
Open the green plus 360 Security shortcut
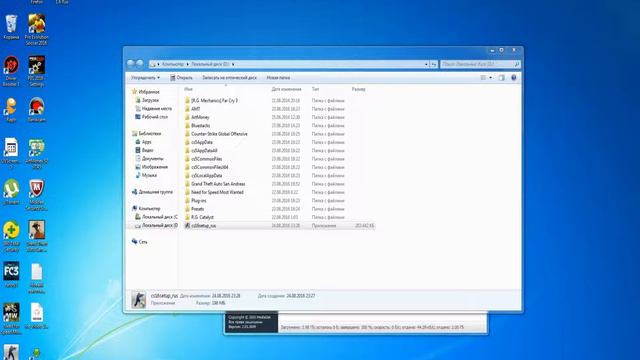11,236
